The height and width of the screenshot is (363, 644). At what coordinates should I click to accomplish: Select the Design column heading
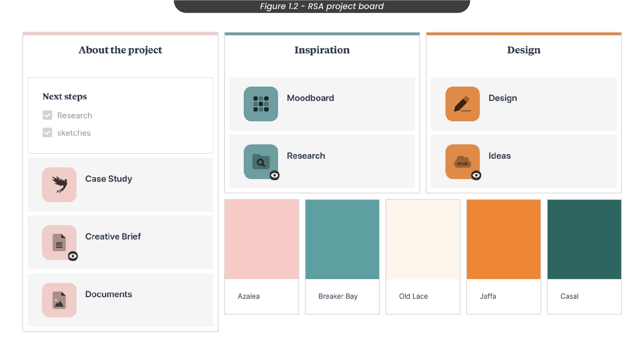(524, 50)
